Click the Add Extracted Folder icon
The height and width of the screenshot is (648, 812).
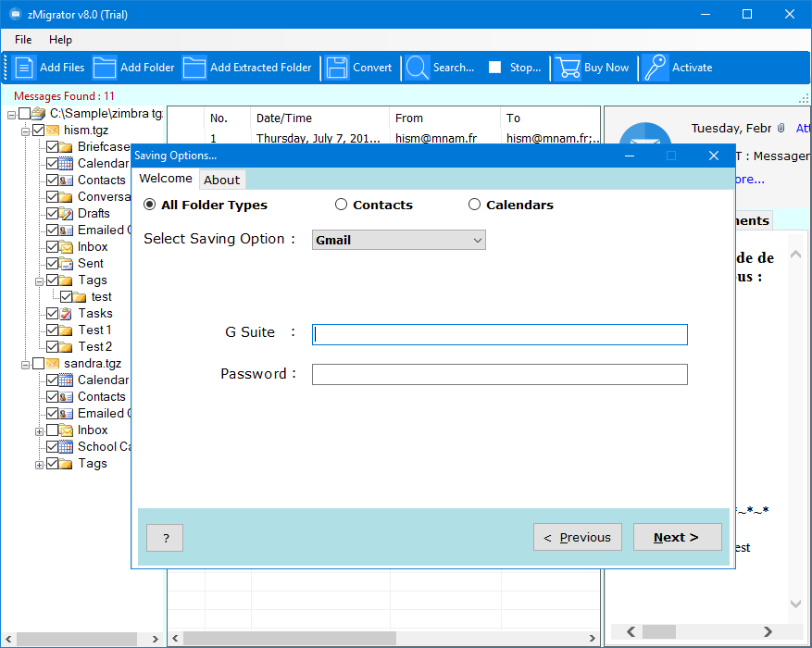(194, 68)
